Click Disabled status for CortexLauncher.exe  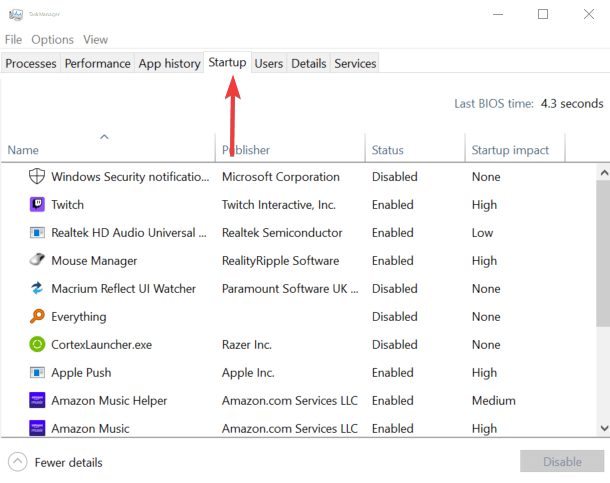[394, 345]
